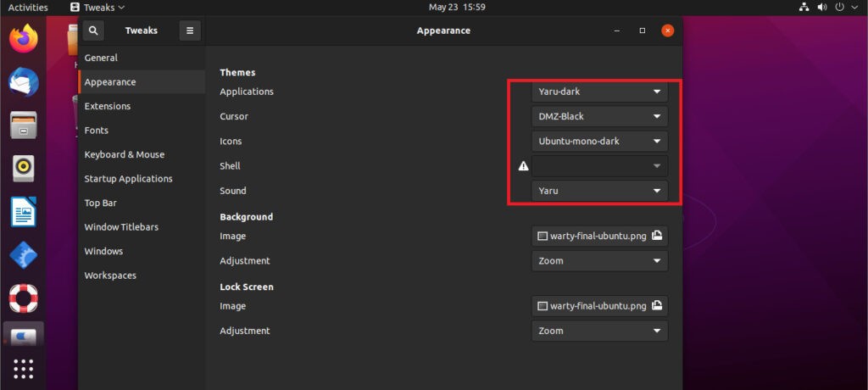Click the volume icon in top bar
This screenshot has height=390, width=868.
click(822, 7)
